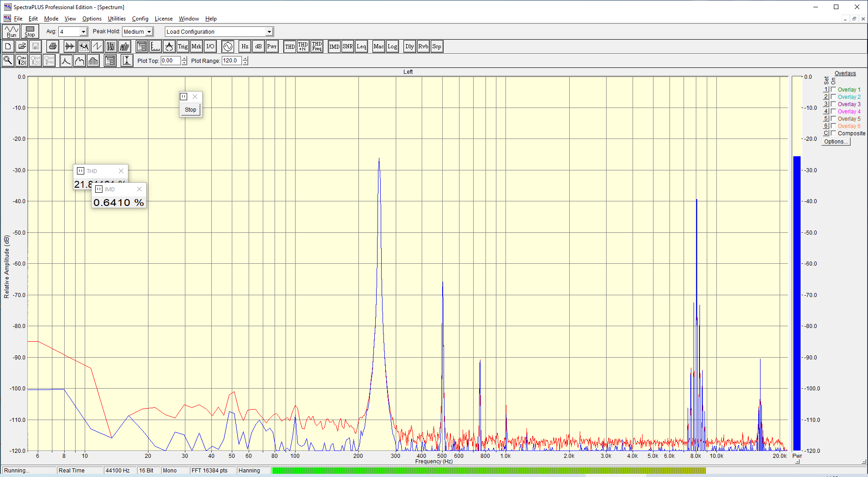Screen dimensions: 868x477
Task: Expand the Avg count dropdown
Action: pos(83,32)
